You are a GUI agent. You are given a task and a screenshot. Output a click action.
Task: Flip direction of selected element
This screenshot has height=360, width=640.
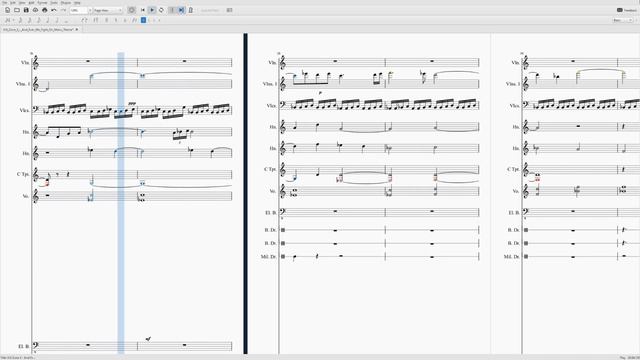[134, 20]
